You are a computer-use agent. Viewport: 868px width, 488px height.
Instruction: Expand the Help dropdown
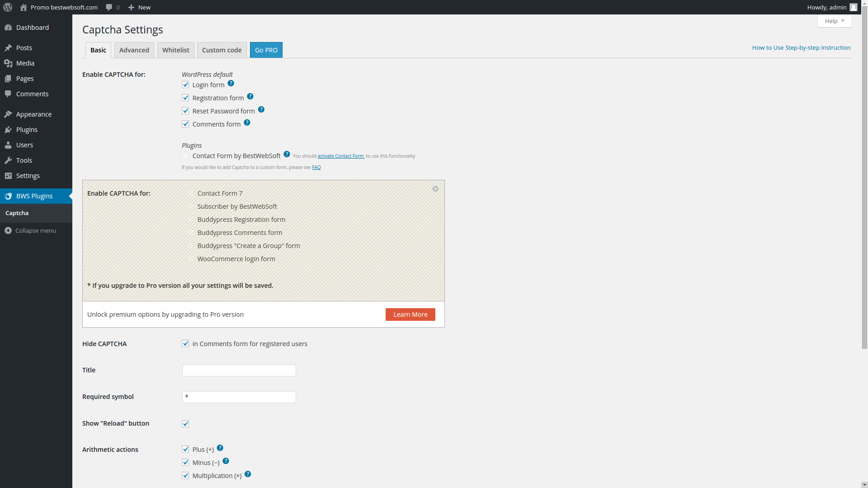(835, 21)
